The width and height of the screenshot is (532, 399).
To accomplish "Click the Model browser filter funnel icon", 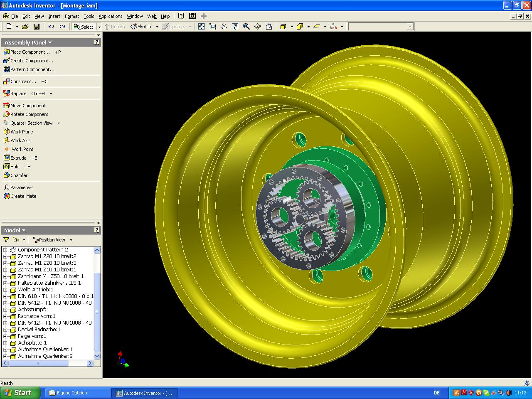I will coord(6,240).
